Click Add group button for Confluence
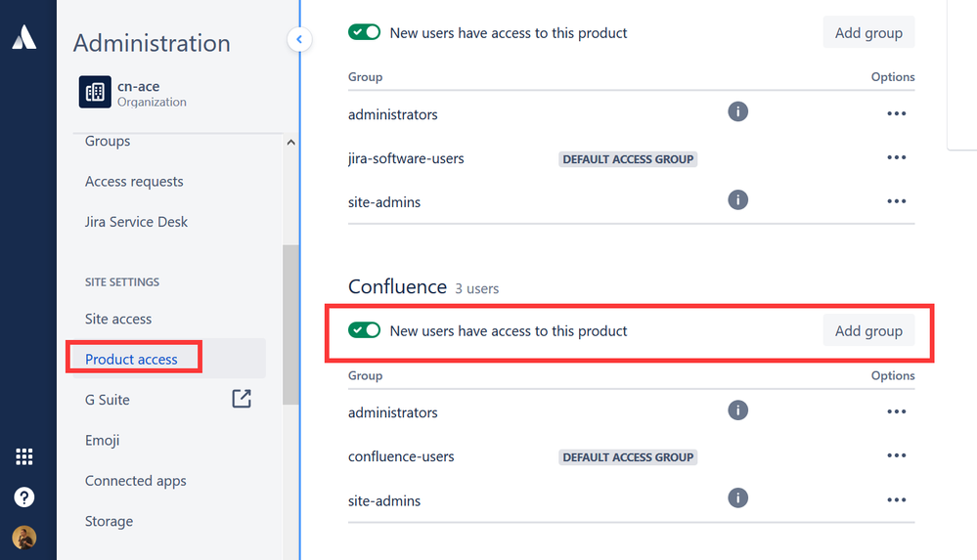The width and height of the screenshot is (977, 560). click(x=868, y=330)
